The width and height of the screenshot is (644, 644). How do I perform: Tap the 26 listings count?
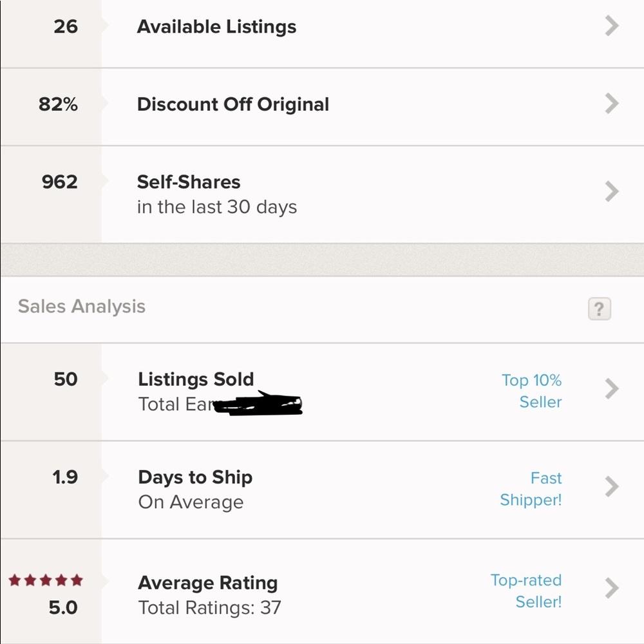pyautogui.click(x=66, y=26)
